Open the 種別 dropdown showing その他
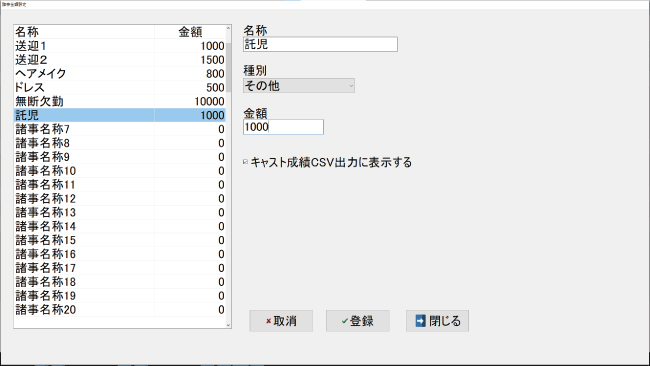The width and height of the screenshot is (650, 366). pyautogui.click(x=298, y=86)
